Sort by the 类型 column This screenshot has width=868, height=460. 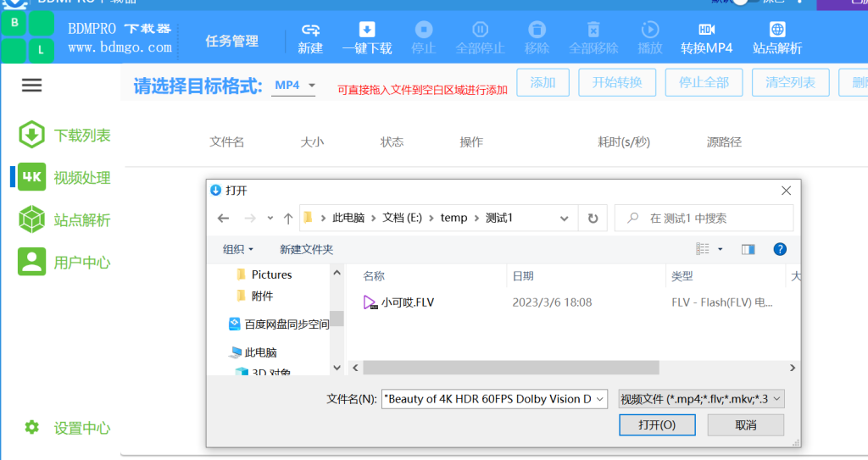click(x=682, y=276)
